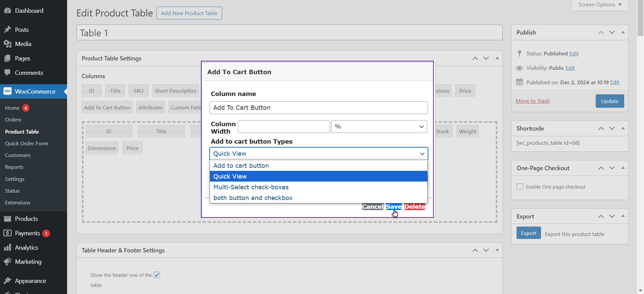Click the Pages icon in sidebar
644x294 pixels.
(7, 58)
